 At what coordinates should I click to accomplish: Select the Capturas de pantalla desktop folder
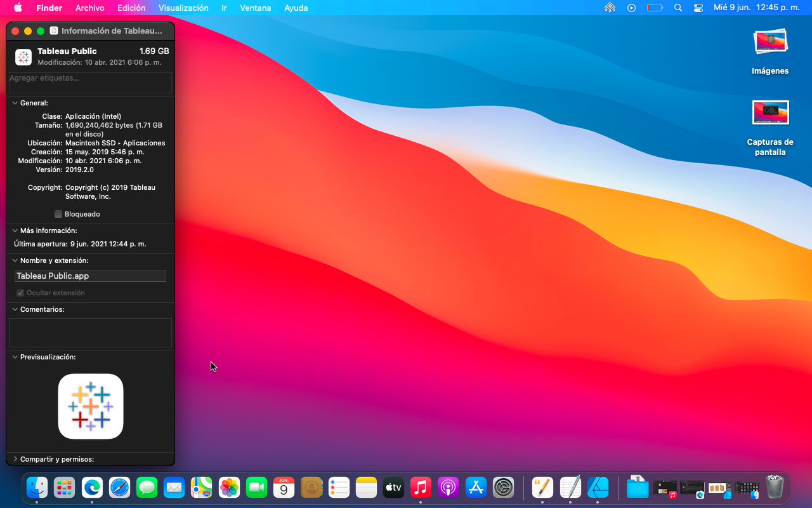pos(770,113)
